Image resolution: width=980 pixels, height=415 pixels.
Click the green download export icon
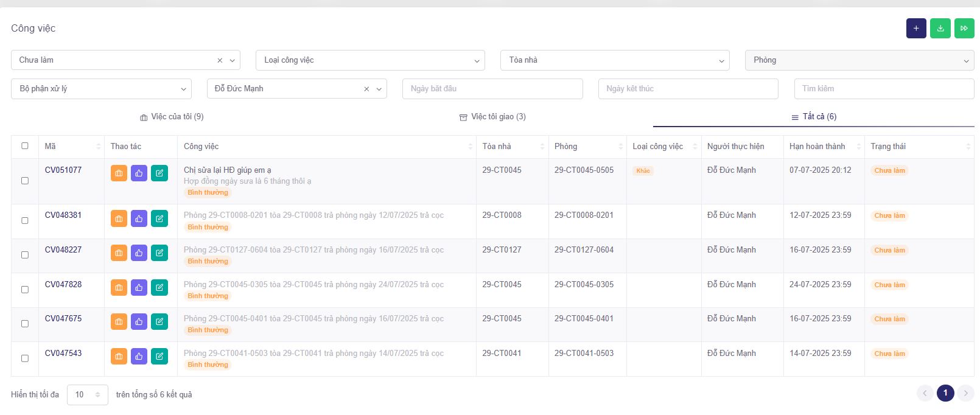pyautogui.click(x=940, y=29)
